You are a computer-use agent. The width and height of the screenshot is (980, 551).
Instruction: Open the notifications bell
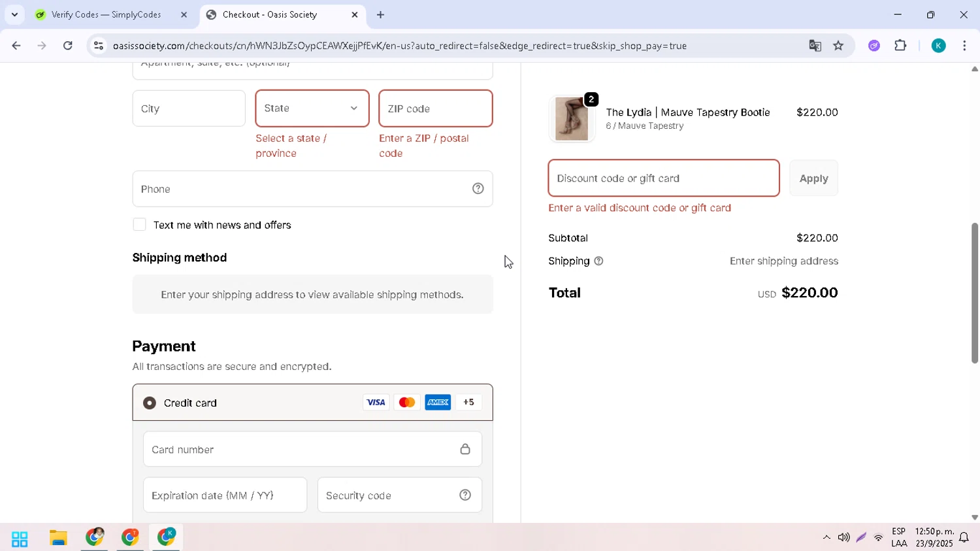pyautogui.click(x=964, y=538)
